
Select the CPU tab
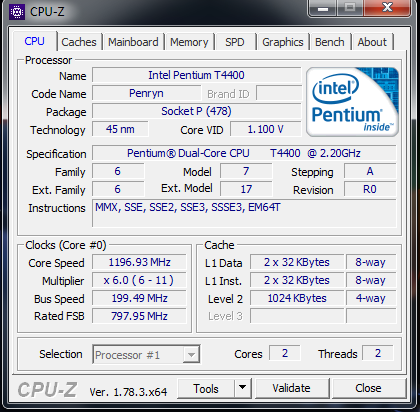point(35,41)
